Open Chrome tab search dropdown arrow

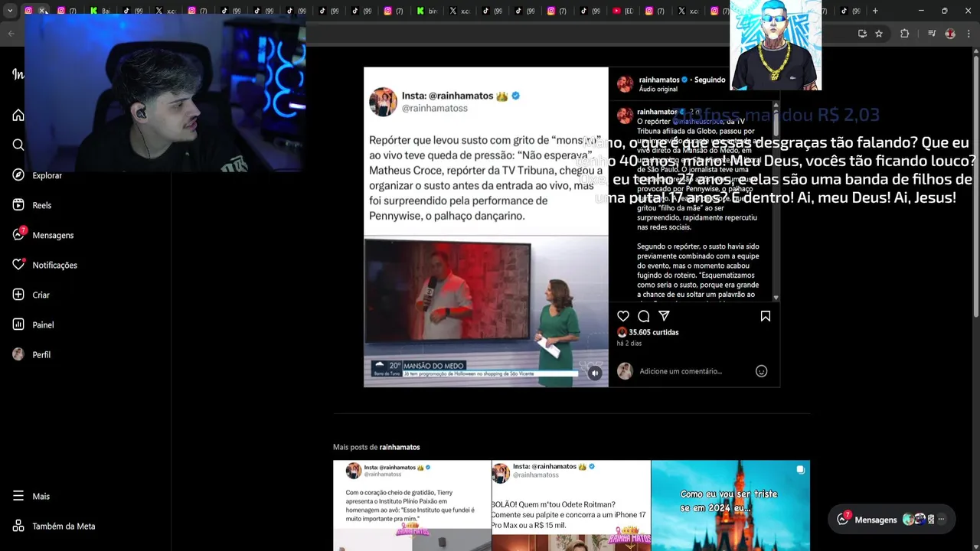(10, 11)
